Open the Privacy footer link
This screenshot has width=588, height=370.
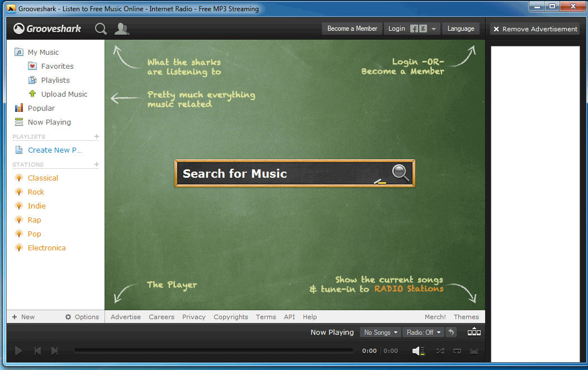(x=194, y=317)
